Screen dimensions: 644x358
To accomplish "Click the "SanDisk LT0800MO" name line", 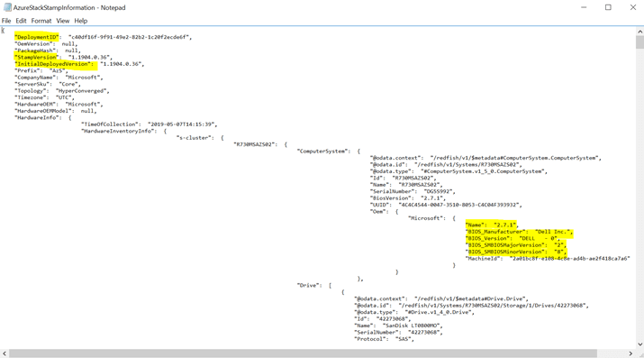I will (x=398, y=326).
